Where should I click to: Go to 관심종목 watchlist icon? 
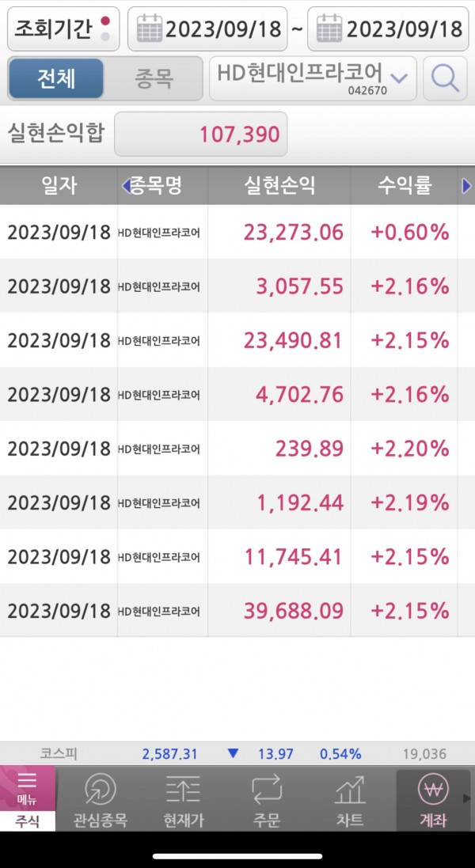(101, 799)
